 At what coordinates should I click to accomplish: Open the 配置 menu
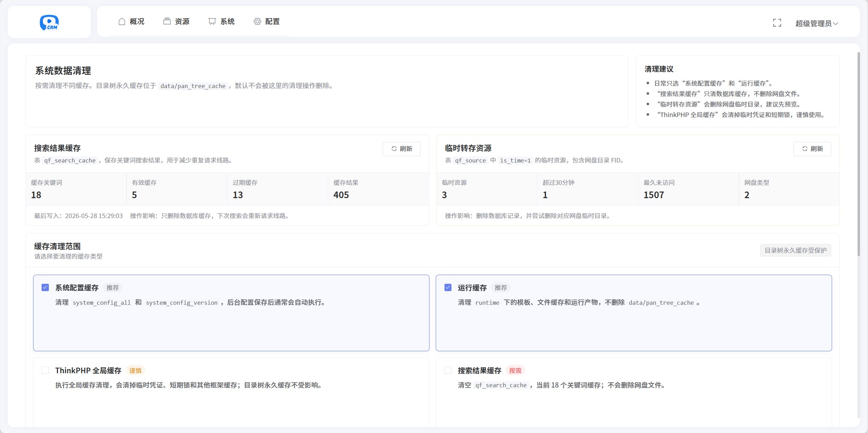tap(267, 22)
